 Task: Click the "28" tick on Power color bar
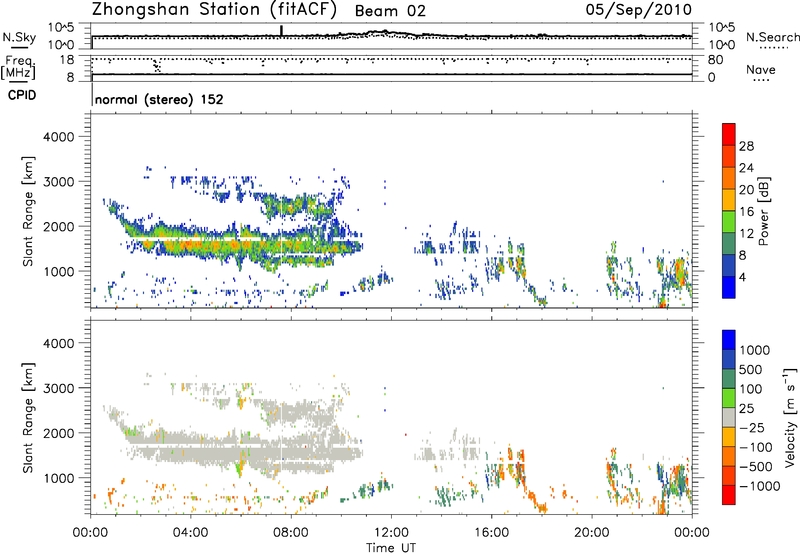(746, 146)
